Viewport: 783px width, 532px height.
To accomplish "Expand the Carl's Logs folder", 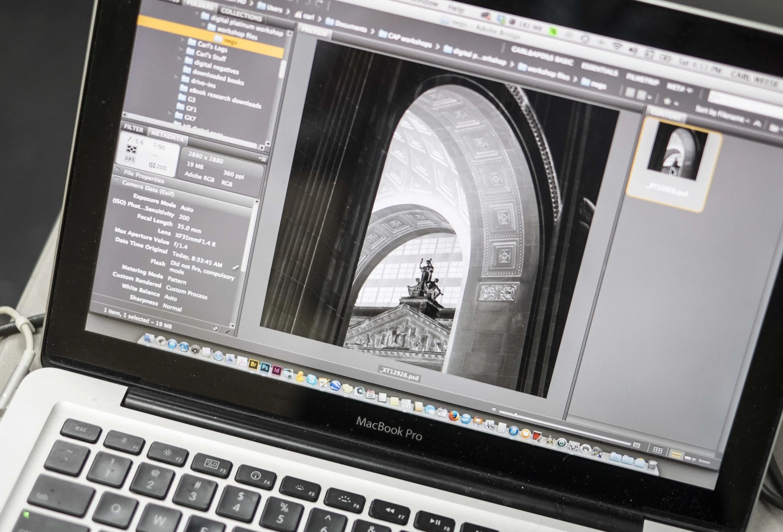I will [183, 40].
